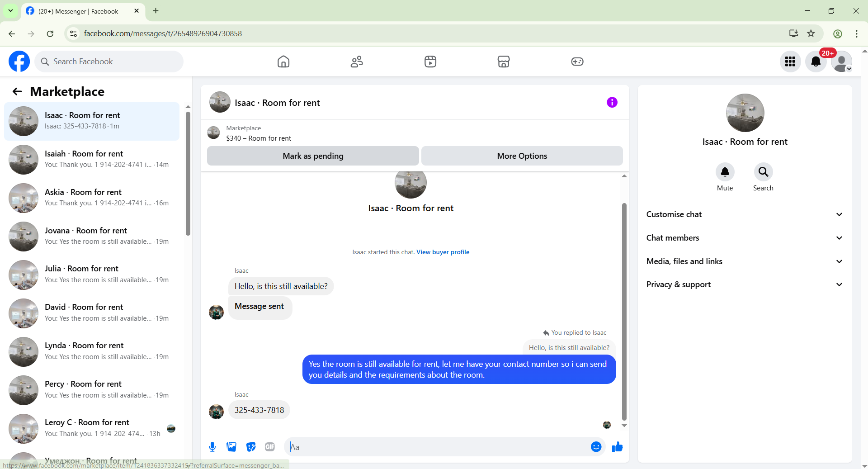
Task: Open the Facebook home logo
Action: pyautogui.click(x=19, y=62)
